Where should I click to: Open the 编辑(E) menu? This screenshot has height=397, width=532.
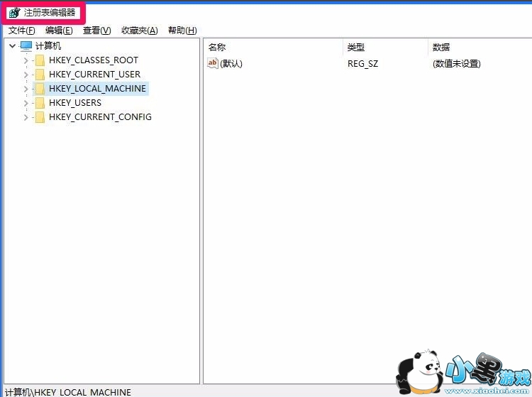coord(59,31)
